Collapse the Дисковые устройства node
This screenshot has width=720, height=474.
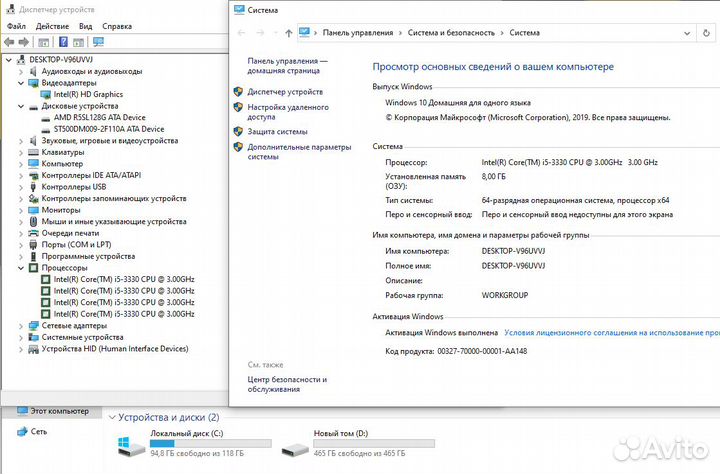point(21,106)
